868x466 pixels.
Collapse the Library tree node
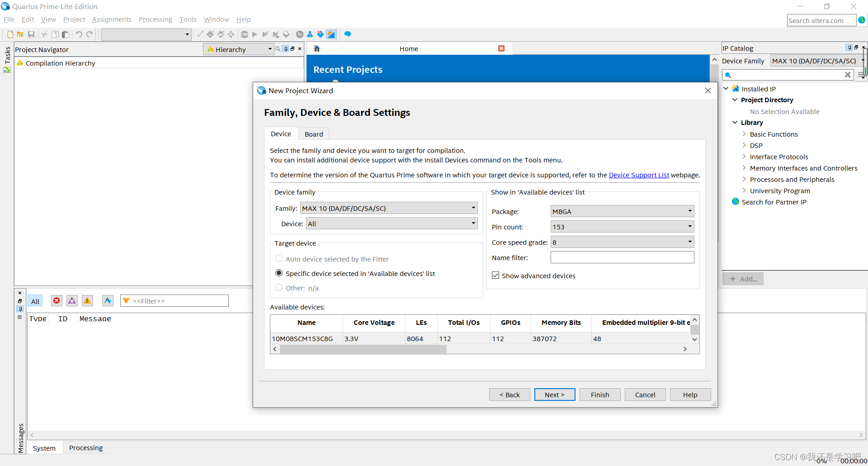point(735,123)
